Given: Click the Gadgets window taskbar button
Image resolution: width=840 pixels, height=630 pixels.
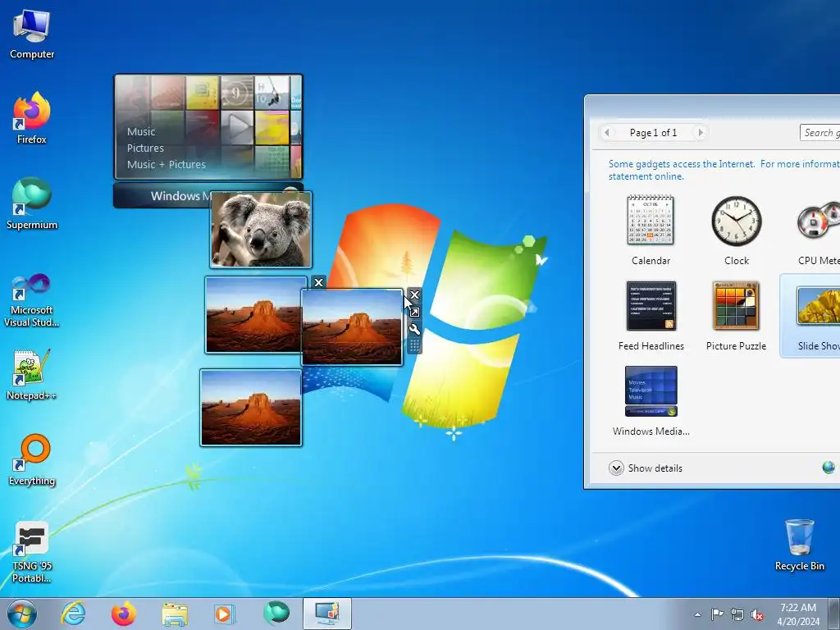Looking at the screenshot, I should click(327, 614).
